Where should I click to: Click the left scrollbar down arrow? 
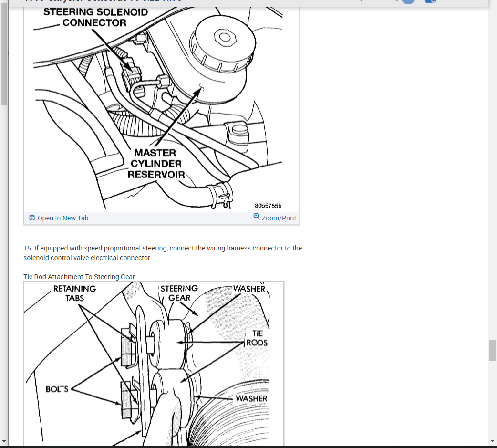[4, 441]
